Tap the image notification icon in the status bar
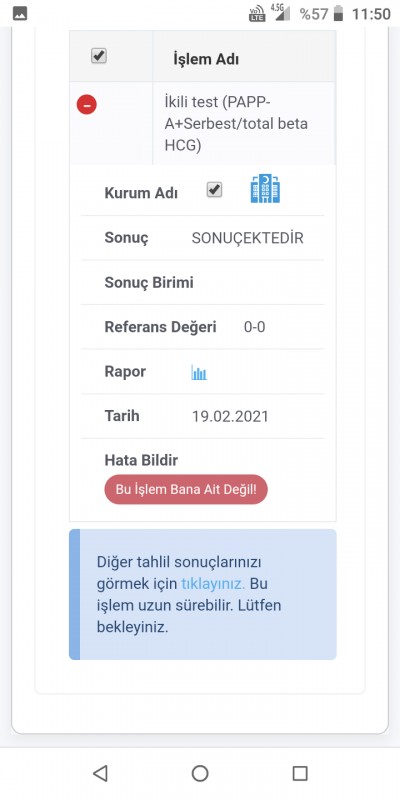 click(x=20, y=14)
